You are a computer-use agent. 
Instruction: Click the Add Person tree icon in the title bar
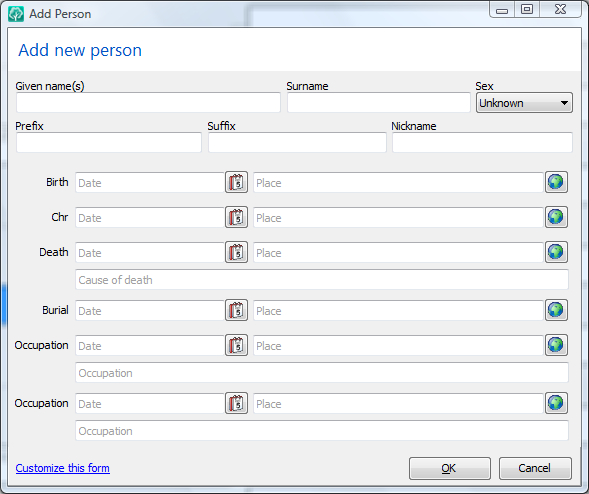pyautogui.click(x=16, y=14)
